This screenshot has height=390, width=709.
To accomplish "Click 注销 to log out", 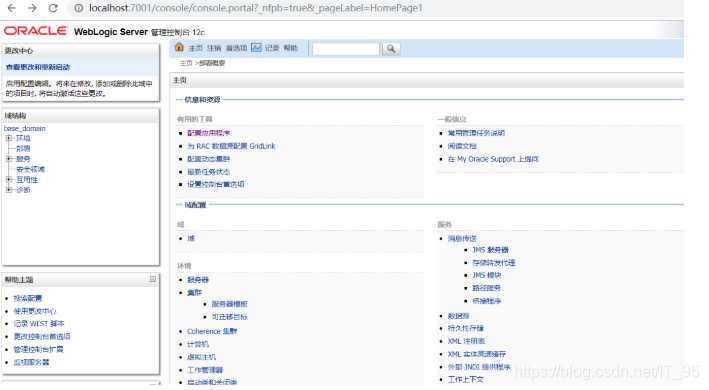I will pos(214,48).
